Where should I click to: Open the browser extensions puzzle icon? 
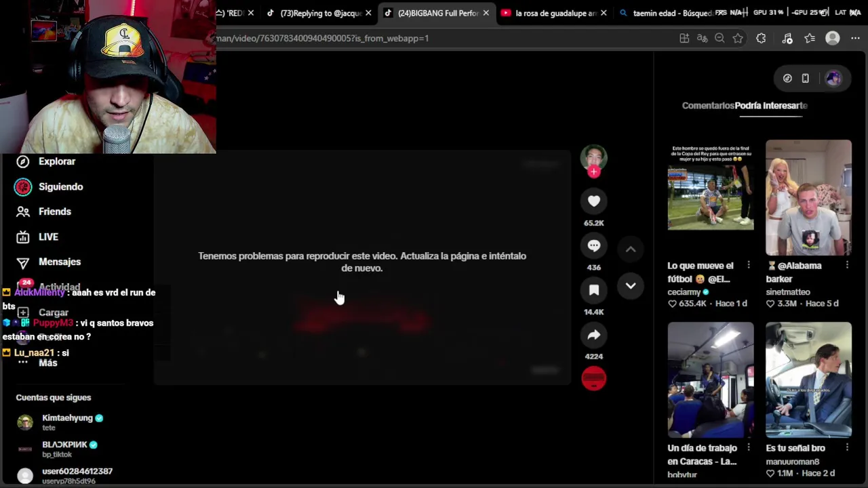tap(761, 39)
